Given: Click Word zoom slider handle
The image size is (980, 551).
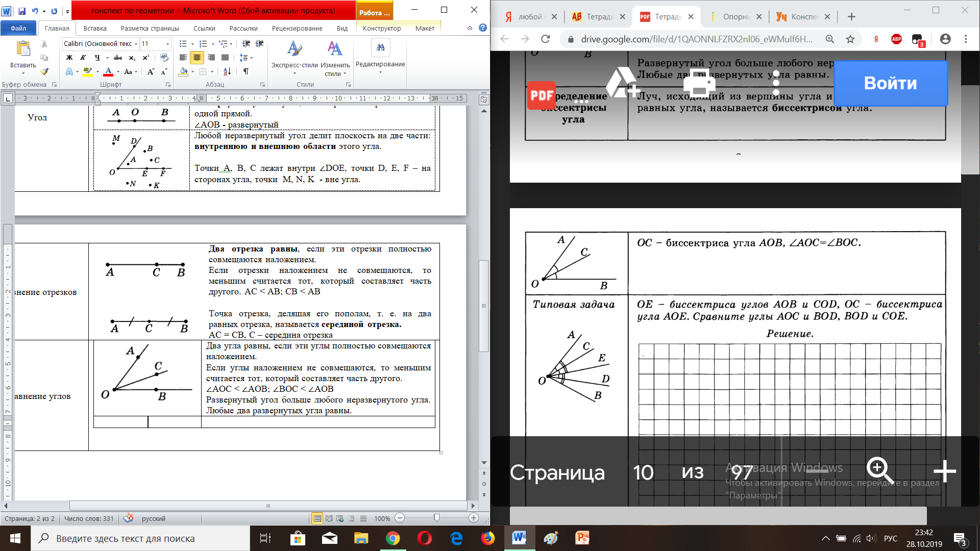Looking at the screenshot, I should click(436, 518).
